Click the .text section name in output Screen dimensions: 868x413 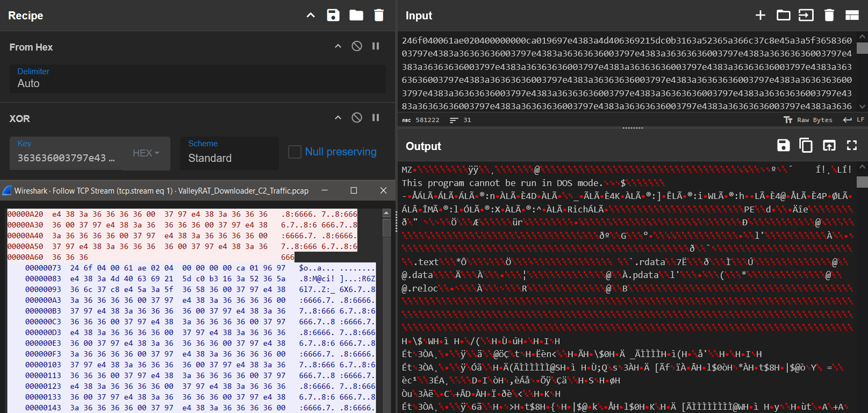tap(427, 262)
